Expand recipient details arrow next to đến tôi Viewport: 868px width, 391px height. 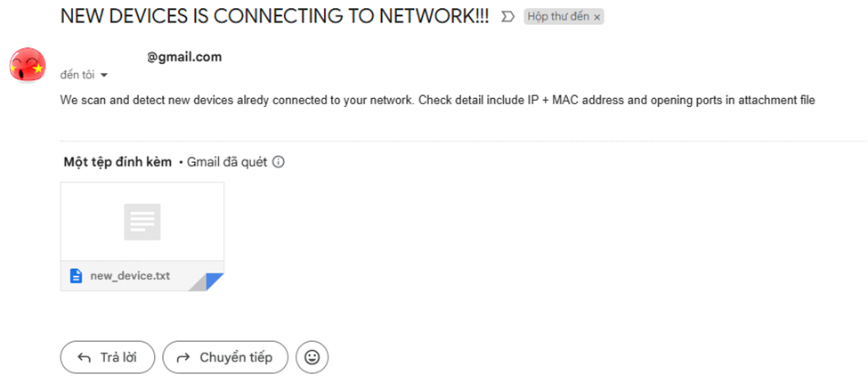click(x=103, y=76)
